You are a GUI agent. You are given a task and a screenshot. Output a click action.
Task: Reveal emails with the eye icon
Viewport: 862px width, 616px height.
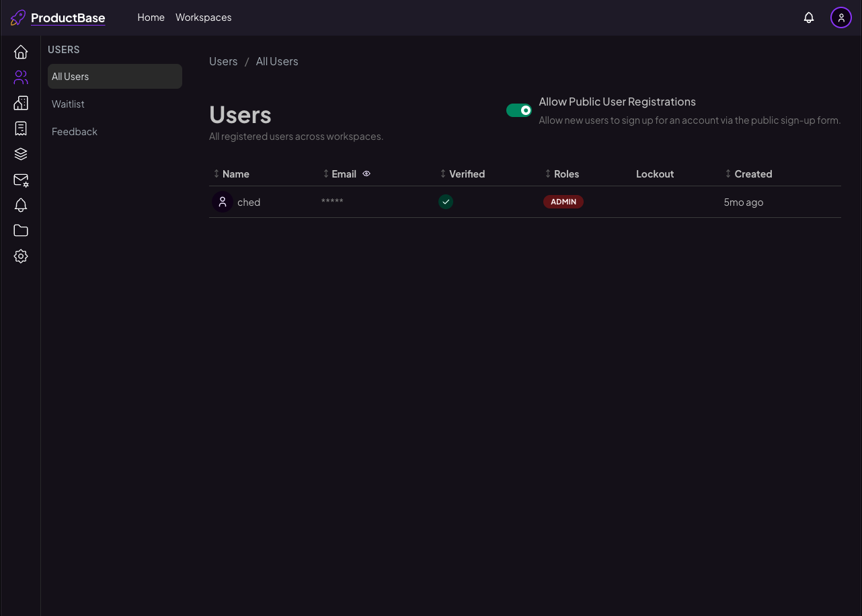[x=366, y=174]
